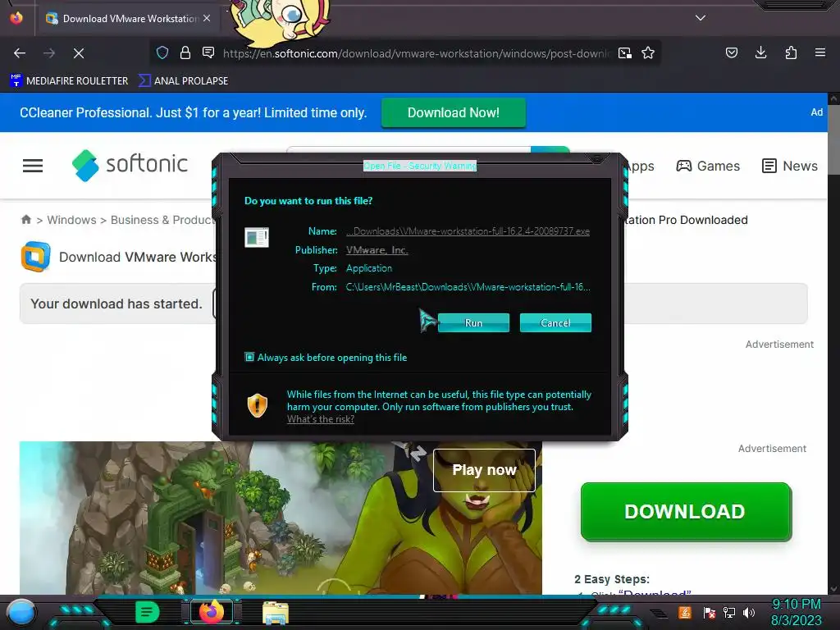Open the Windows Start orb
The image size is (840, 630).
(x=21, y=612)
